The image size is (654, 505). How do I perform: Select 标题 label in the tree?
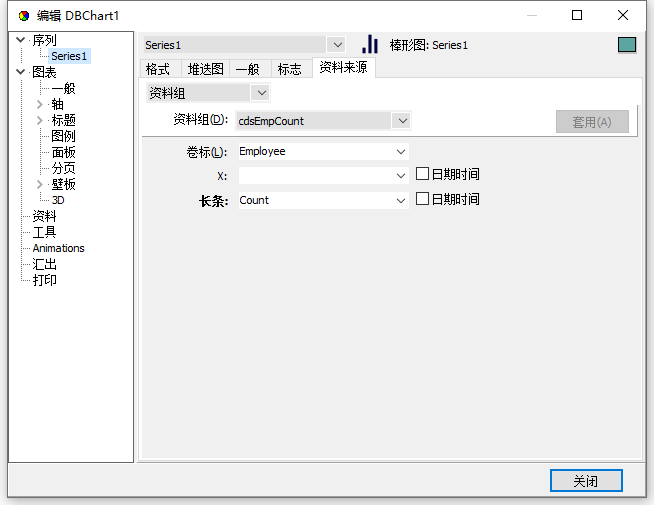click(x=63, y=121)
